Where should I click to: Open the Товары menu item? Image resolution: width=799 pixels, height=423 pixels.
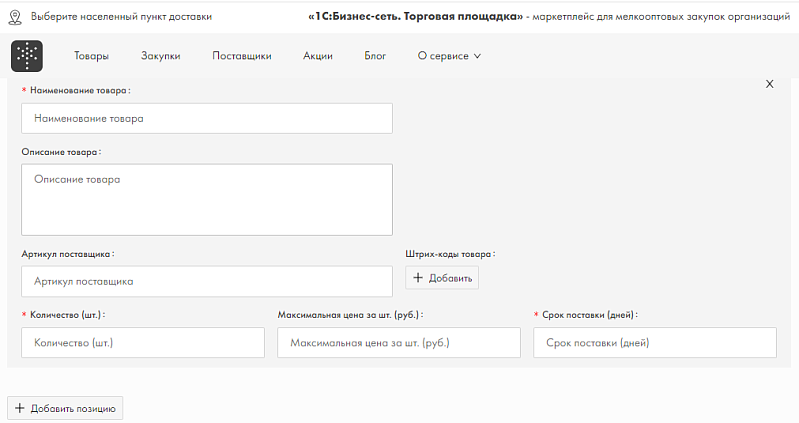(91, 56)
